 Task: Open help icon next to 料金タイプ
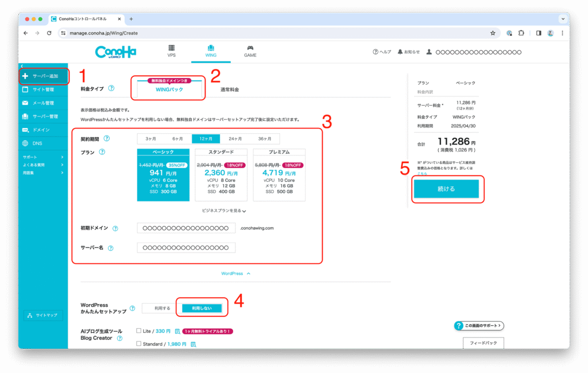click(x=111, y=88)
